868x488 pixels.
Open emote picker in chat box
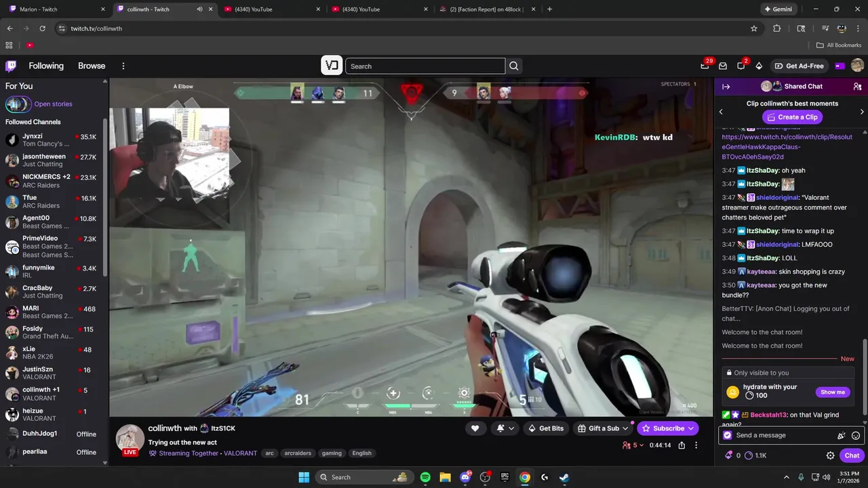(x=856, y=436)
